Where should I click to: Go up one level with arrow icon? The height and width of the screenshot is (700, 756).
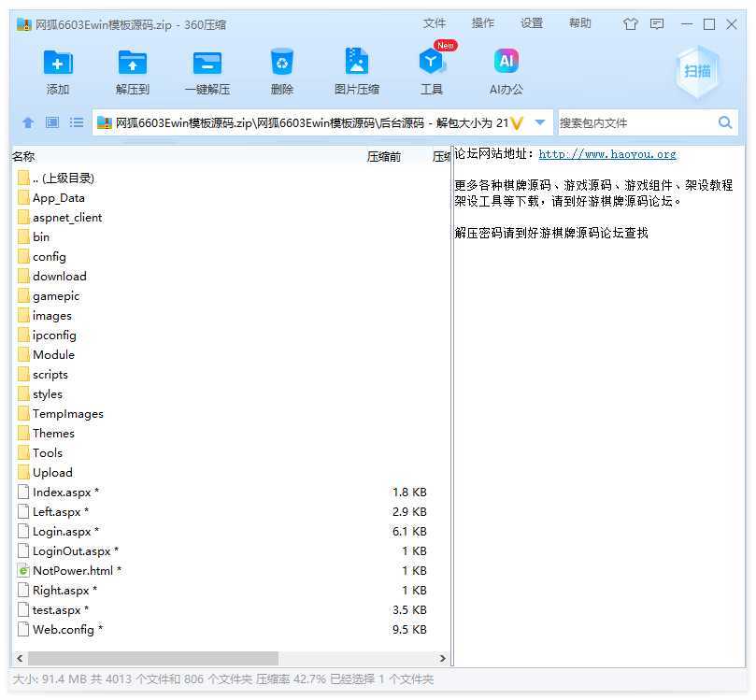(x=28, y=122)
